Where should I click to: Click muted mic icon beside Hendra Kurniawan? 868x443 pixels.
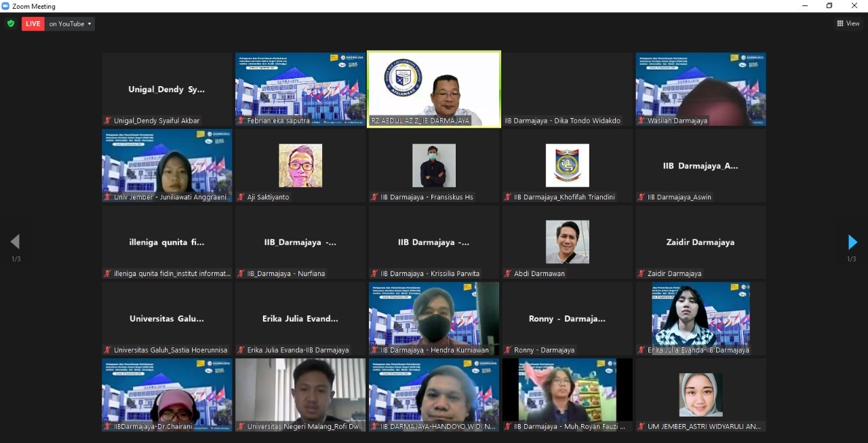374,351
